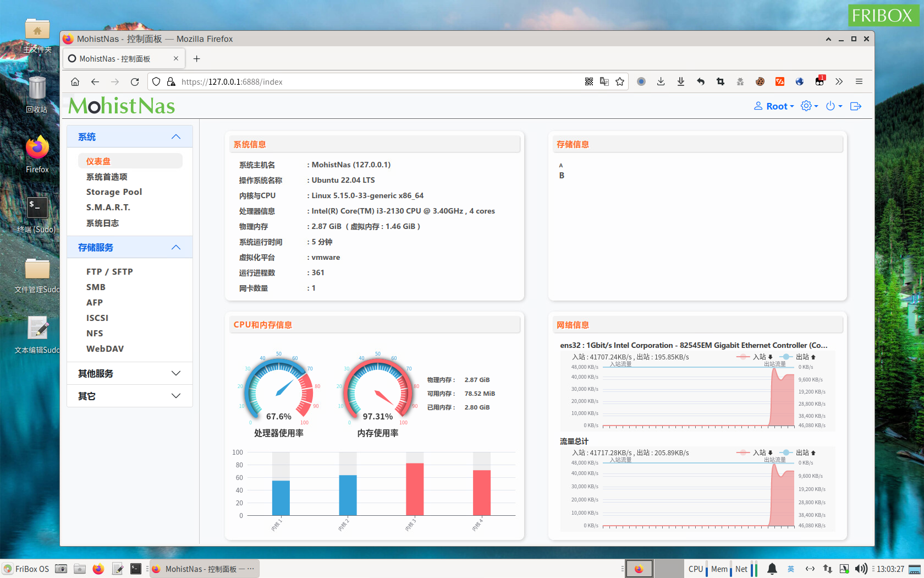
Task: Open 终端 (Sudo) desktop shortcut
Action: click(37, 215)
